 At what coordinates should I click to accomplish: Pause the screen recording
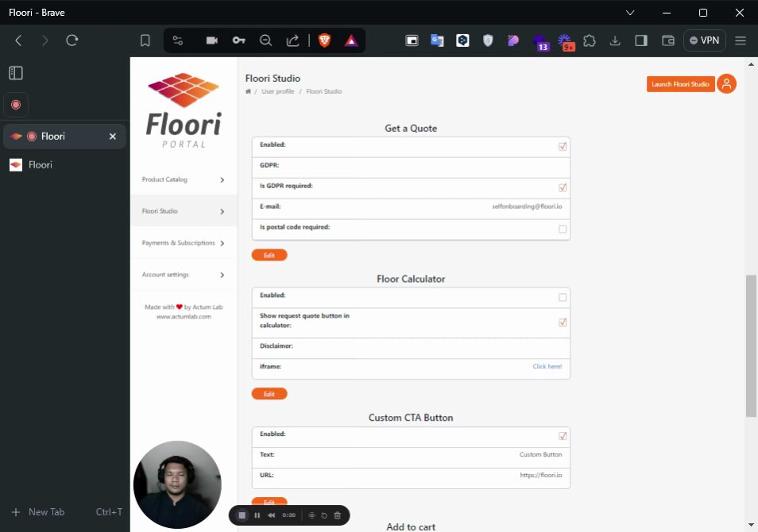[x=257, y=515]
